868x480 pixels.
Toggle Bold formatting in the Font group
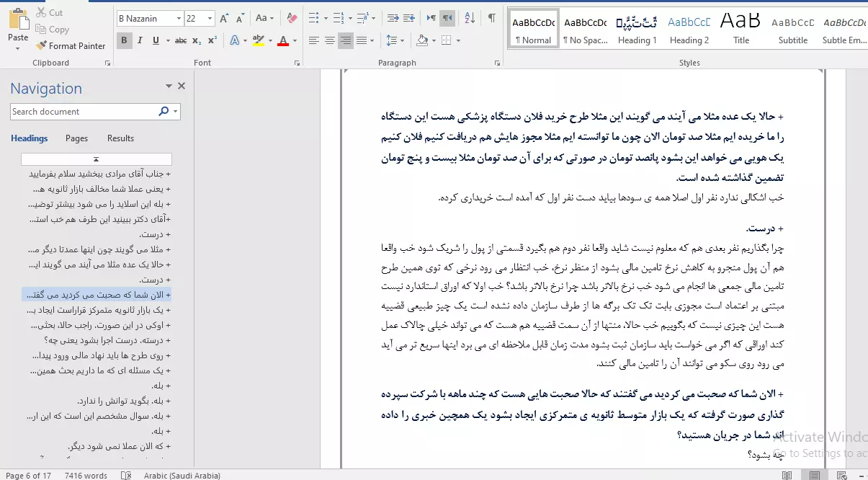coord(125,40)
